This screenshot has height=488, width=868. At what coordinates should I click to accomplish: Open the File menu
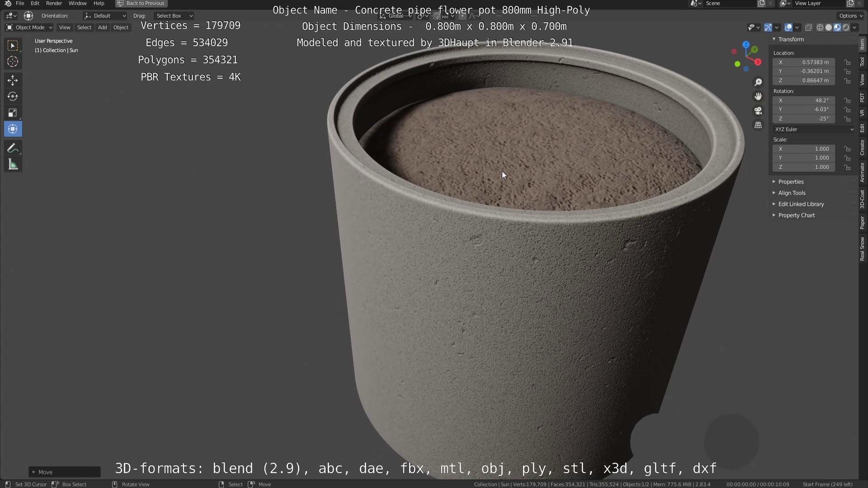point(20,3)
